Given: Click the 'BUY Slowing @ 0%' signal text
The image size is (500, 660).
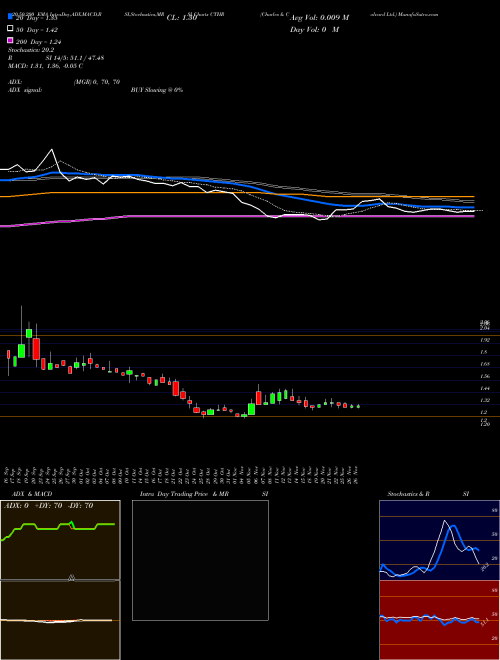Looking at the screenshot, I should [157, 90].
